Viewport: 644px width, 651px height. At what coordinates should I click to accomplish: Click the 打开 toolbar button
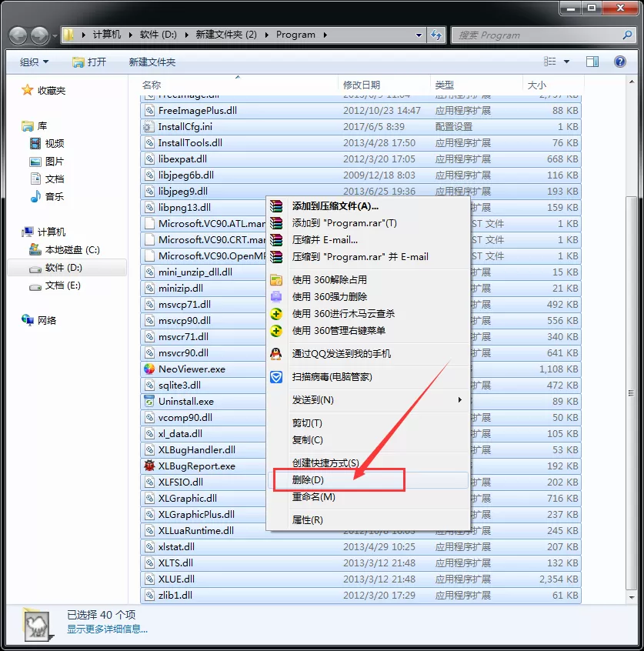click(89, 62)
